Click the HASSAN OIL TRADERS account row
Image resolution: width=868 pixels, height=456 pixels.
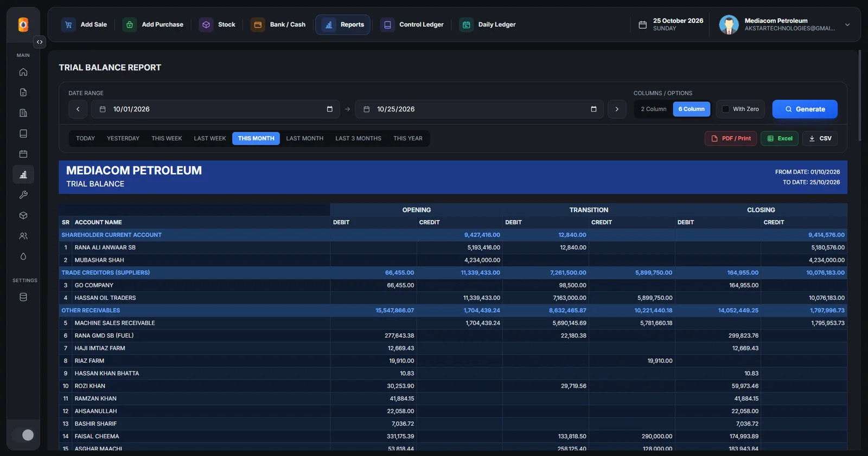(x=453, y=298)
